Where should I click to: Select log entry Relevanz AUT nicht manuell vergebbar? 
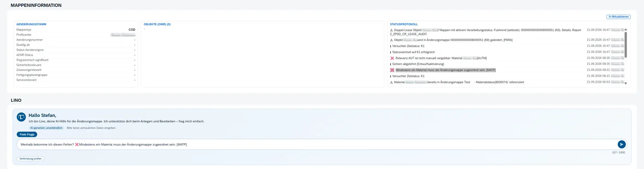[x=441, y=58]
